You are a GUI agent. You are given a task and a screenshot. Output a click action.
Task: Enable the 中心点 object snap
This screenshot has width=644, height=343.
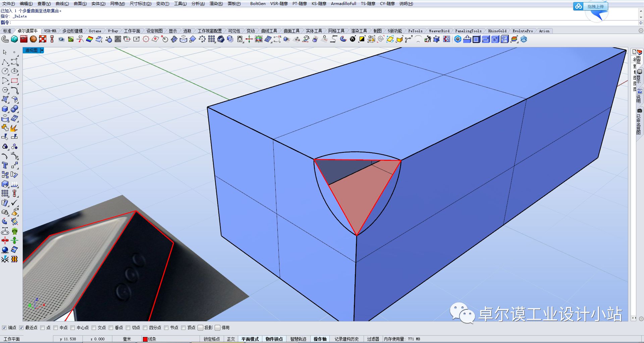[72, 328]
